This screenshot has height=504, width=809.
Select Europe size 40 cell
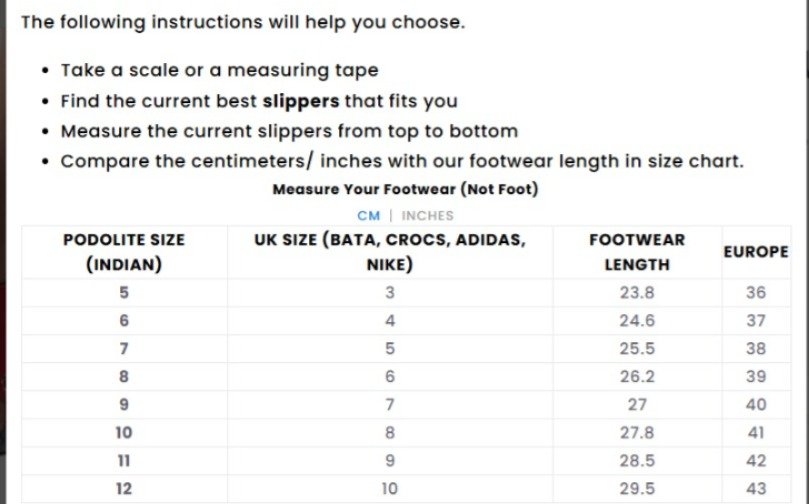[756, 405]
